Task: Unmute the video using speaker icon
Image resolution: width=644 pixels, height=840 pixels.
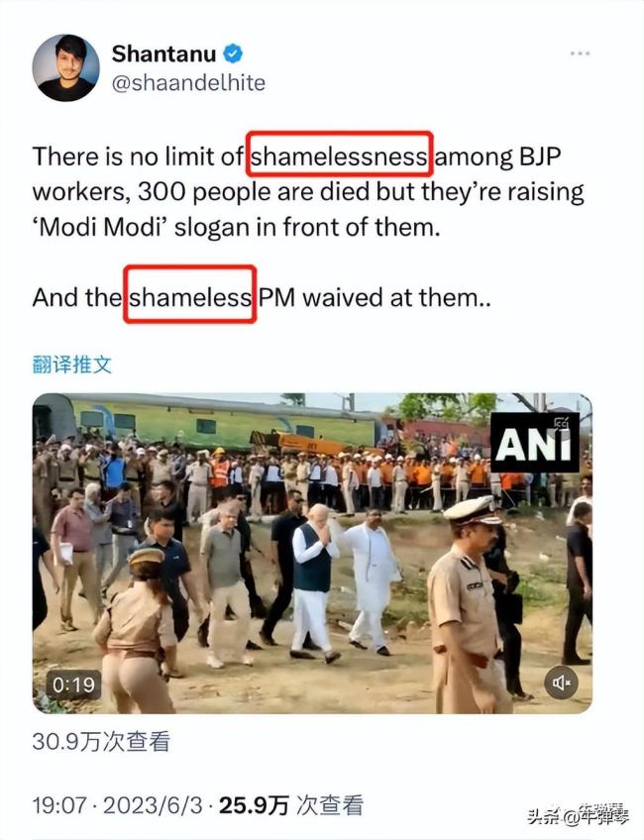Action: point(561,682)
